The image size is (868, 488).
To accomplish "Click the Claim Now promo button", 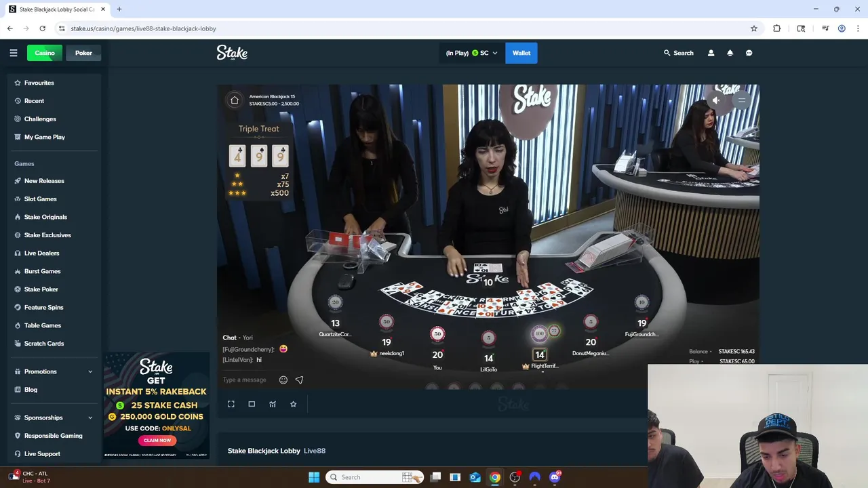I will 157,440.
